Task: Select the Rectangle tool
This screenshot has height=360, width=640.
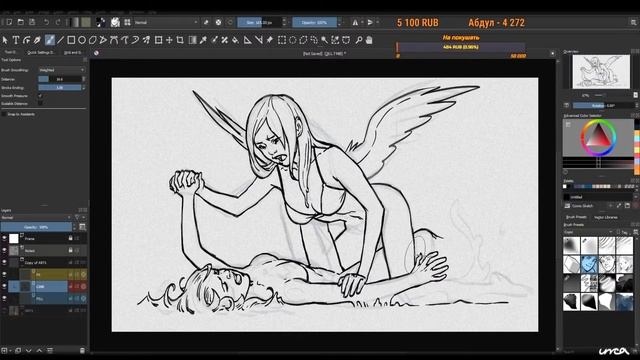Action: click(71, 40)
